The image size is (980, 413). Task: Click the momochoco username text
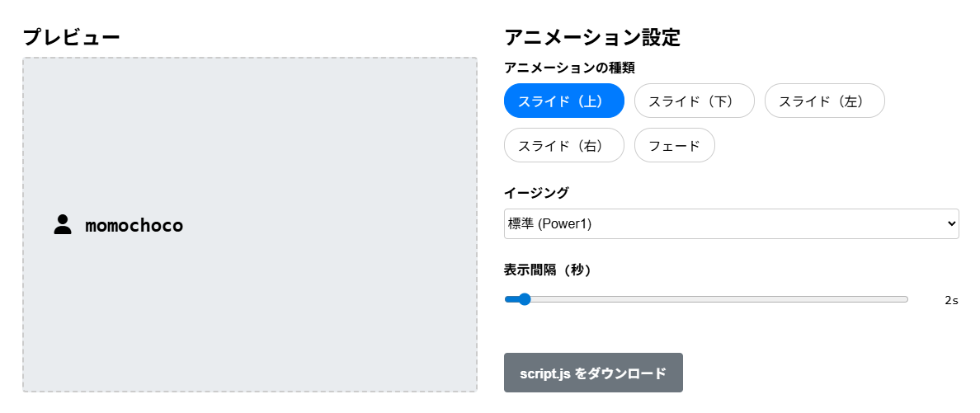(x=134, y=225)
